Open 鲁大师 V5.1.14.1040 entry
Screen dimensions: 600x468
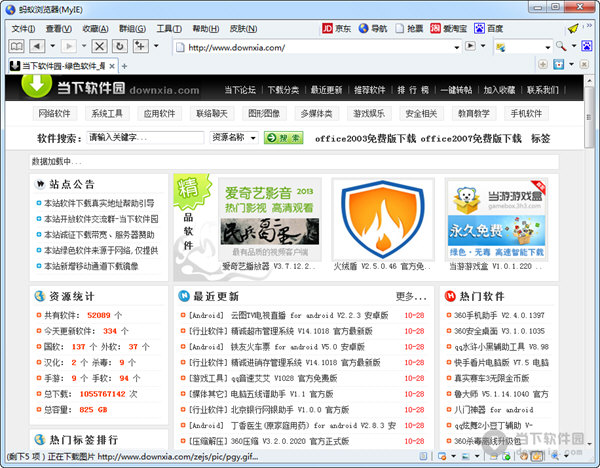[x=501, y=394]
